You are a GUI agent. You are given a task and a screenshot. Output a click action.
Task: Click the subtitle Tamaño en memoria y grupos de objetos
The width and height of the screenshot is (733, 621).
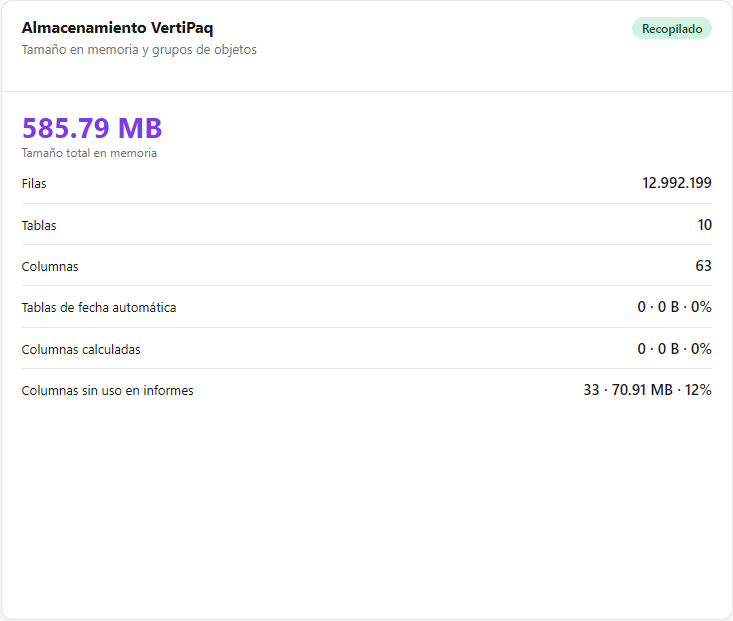point(139,50)
